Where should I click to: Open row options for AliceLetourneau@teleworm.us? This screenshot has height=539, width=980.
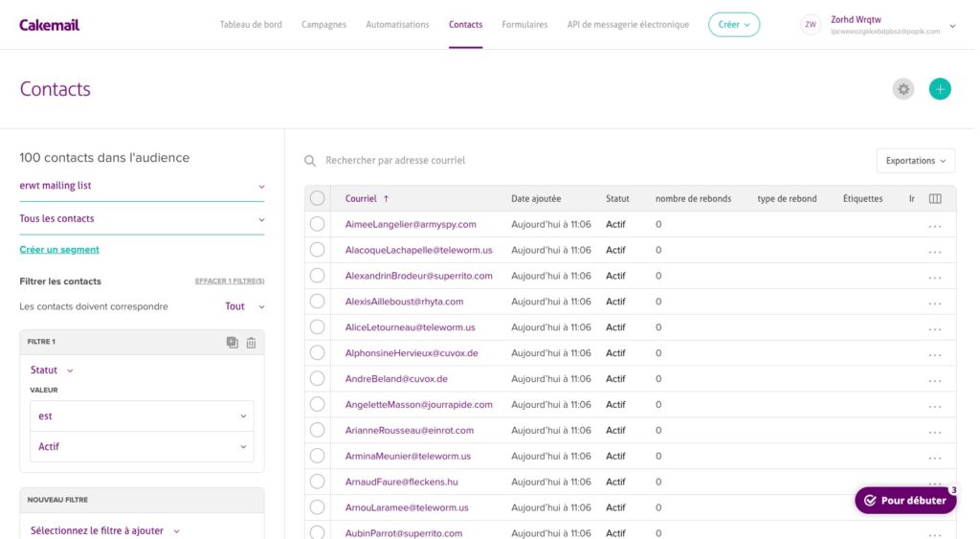tap(934, 327)
